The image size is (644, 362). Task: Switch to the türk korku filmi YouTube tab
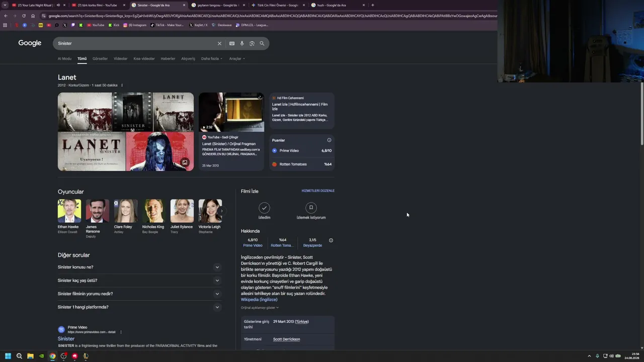98,5
